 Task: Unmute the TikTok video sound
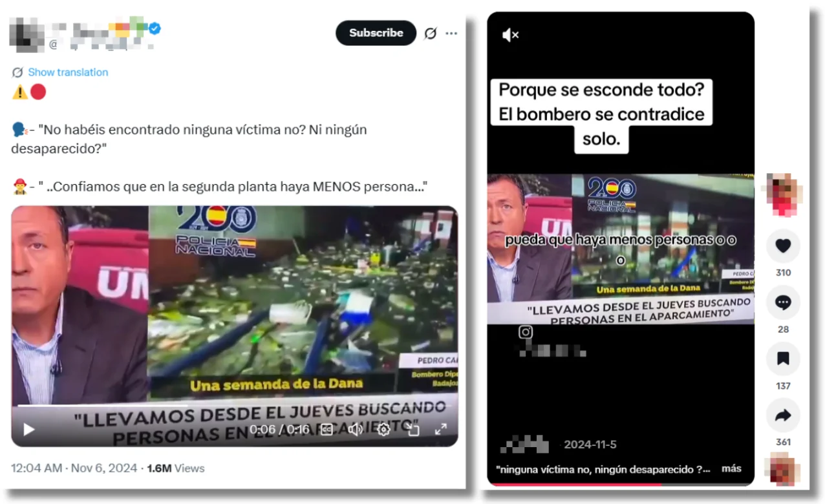click(510, 35)
